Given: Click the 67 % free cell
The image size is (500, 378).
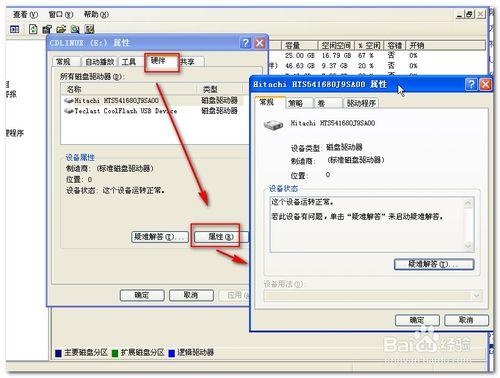Looking at the screenshot, I should (366, 56).
